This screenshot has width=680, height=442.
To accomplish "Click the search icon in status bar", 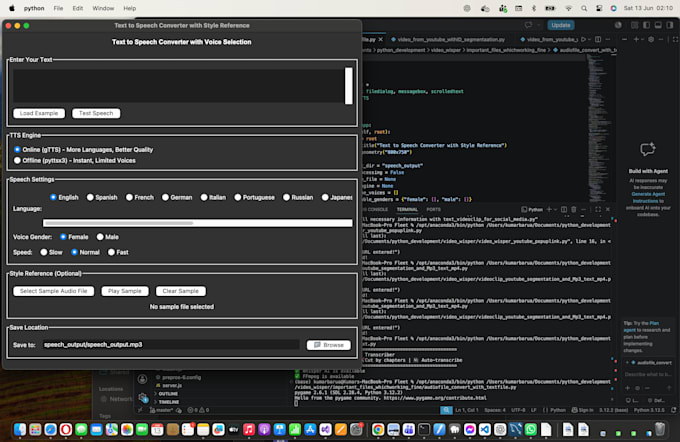I will tap(446, 410).
